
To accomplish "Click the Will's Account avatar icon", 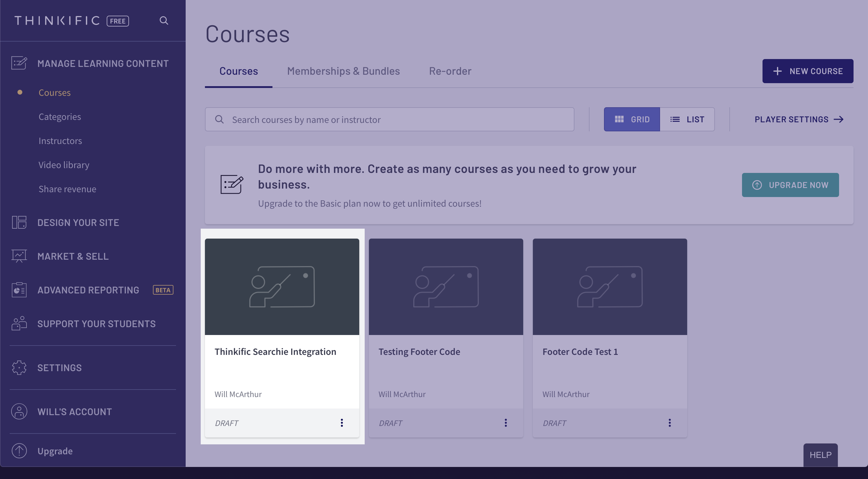I will (x=19, y=411).
